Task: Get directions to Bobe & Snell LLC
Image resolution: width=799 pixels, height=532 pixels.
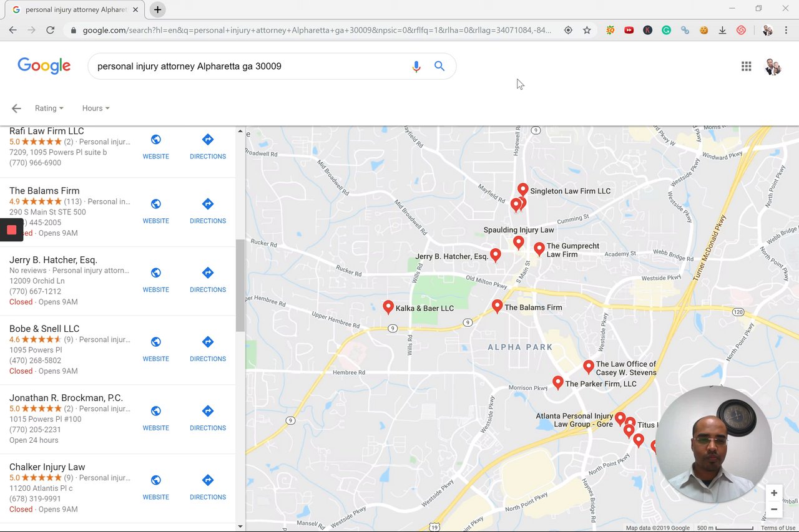Action: (208, 342)
